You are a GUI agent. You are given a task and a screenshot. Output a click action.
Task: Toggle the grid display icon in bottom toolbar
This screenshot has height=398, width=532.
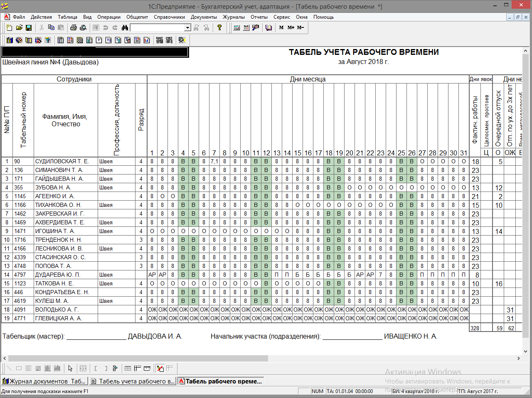coord(128,369)
